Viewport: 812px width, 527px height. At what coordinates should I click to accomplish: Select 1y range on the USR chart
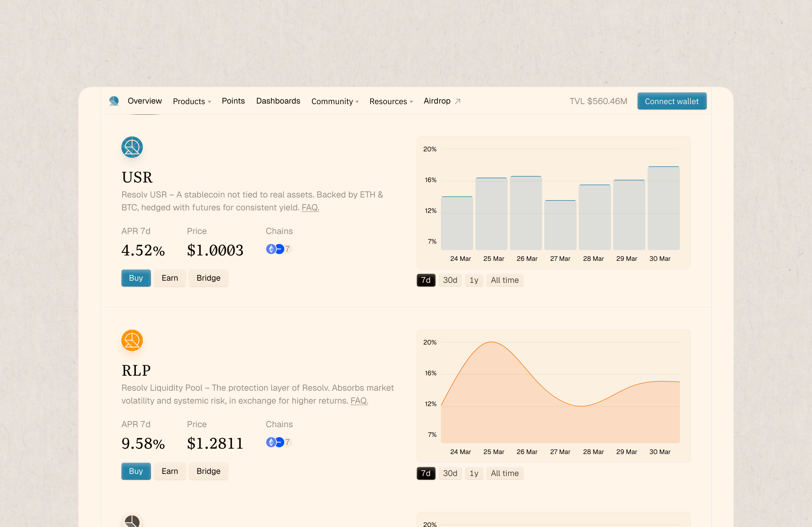click(x=474, y=280)
